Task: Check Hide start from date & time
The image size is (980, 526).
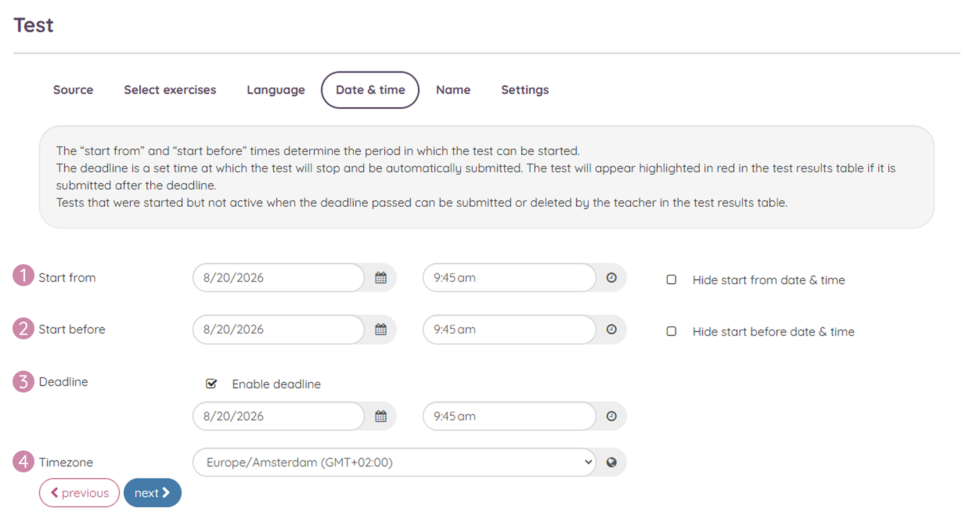Action: (x=672, y=280)
